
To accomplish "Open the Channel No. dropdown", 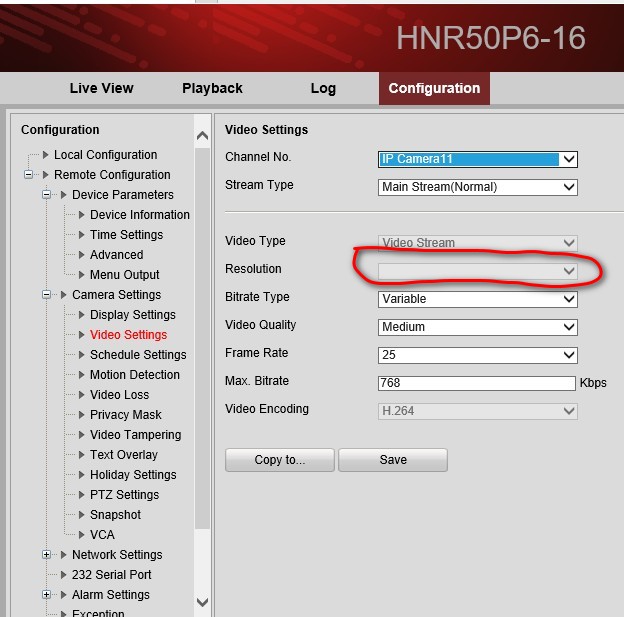I will 478,159.
